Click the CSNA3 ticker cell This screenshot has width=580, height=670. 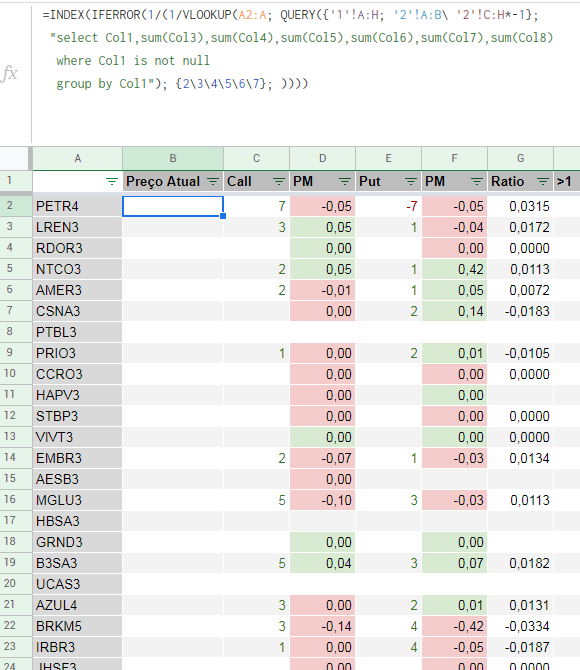pos(77,311)
